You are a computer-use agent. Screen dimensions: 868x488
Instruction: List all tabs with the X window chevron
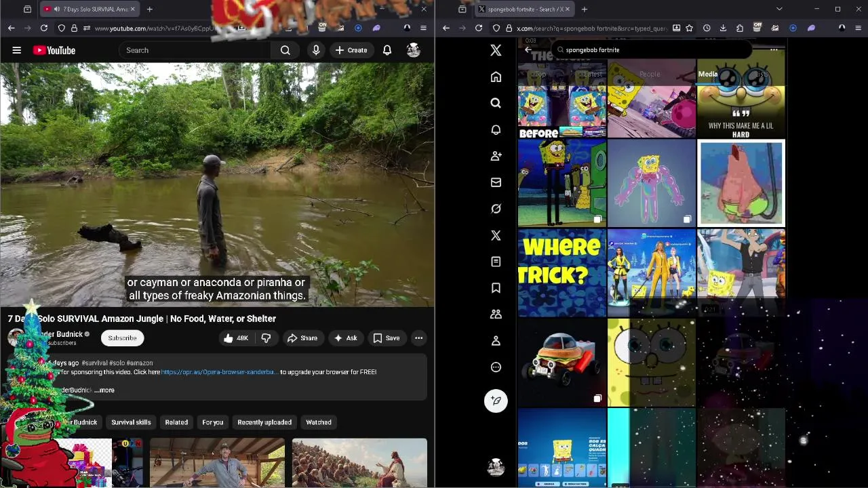779,9
